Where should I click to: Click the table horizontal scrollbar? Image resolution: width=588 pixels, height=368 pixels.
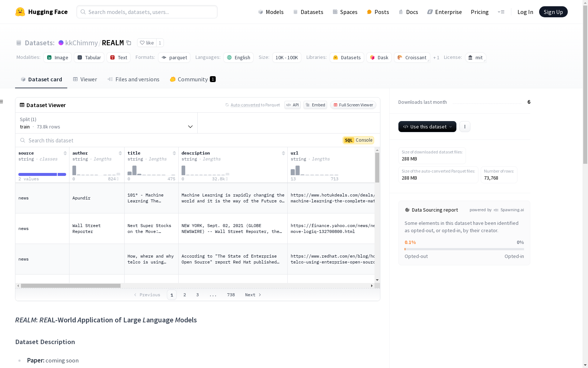tap(71, 286)
